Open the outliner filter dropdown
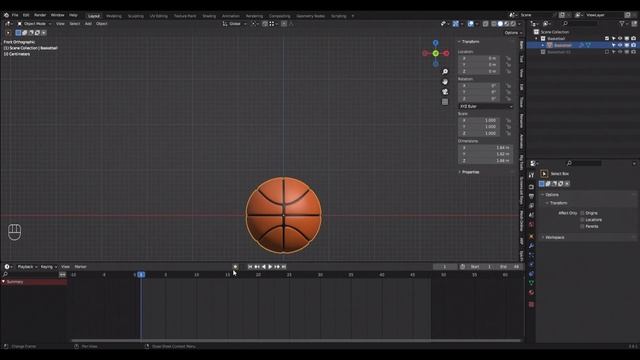Viewport: 640px width, 360px height. (x=623, y=24)
